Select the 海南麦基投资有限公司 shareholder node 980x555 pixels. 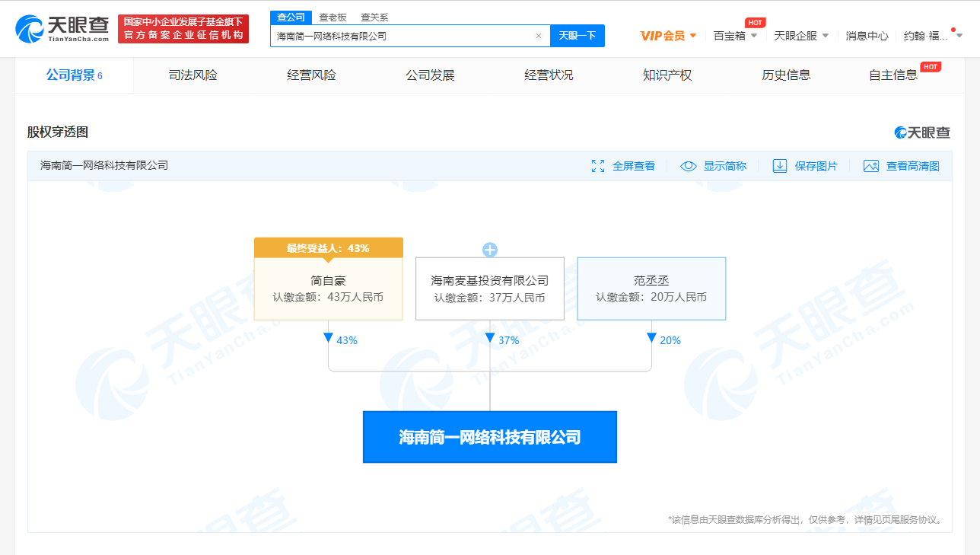[490, 289]
